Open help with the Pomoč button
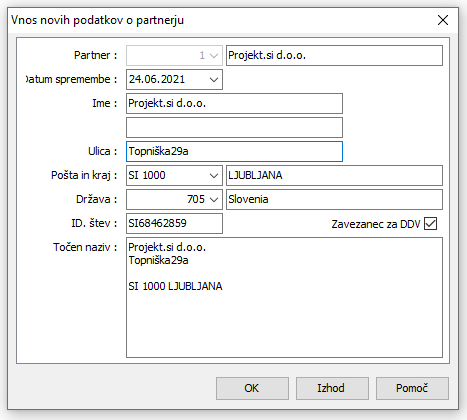 point(412,388)
